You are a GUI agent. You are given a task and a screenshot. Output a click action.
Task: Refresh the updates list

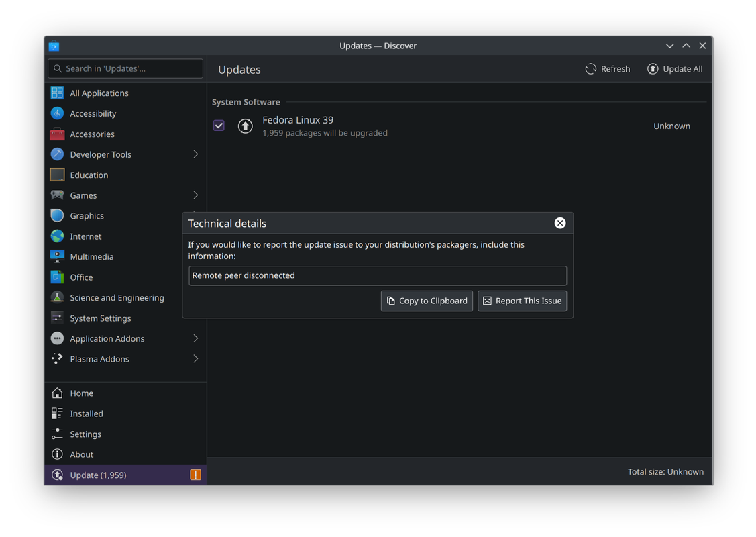tap(608, 69)
